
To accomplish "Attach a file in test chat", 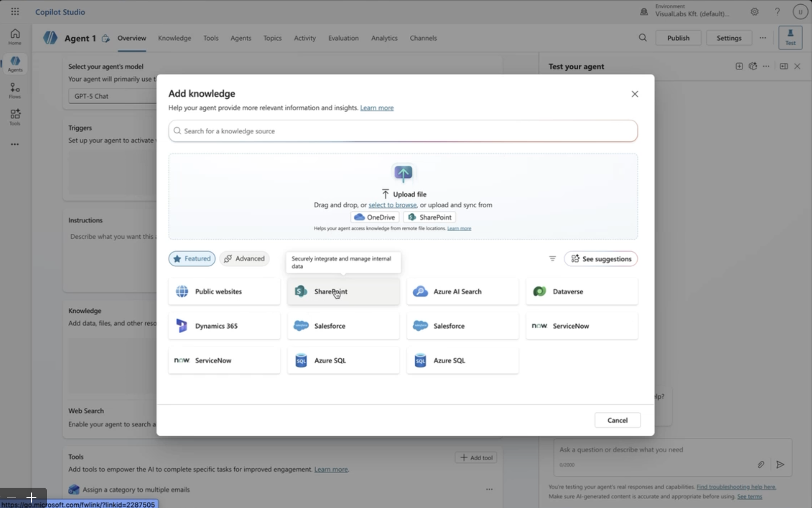I will 761,465.
